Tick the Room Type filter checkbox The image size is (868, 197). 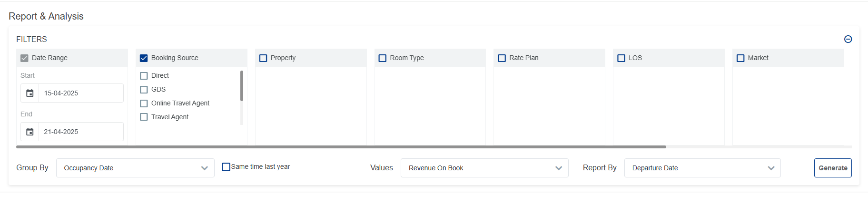[x=382, y=58]
